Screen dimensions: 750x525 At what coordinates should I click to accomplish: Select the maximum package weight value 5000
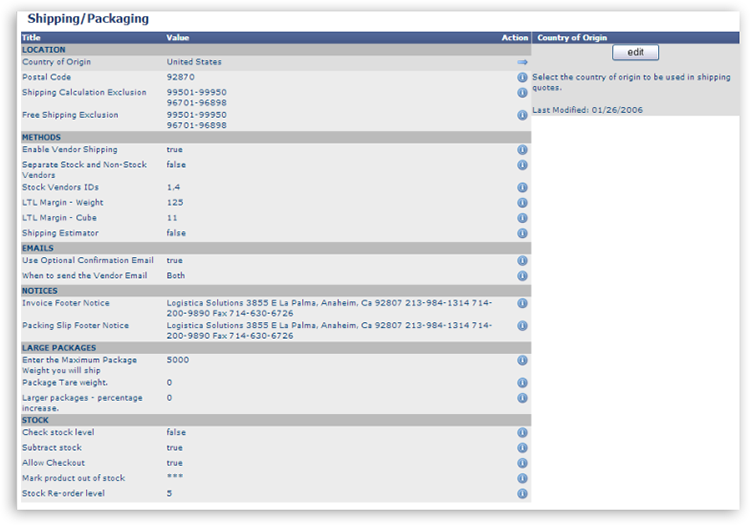(x=177, y=360)
